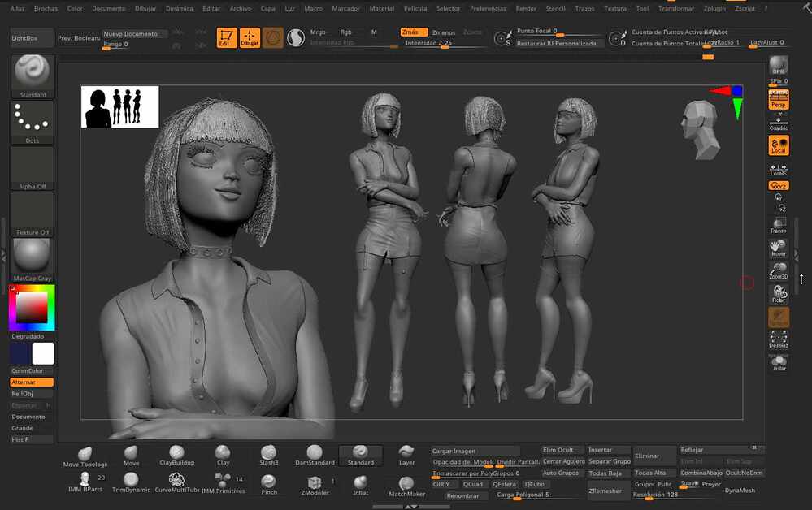Select the MatchMaker brush
The width and height of the screenshot is (812, 510).
(x=406, y=486)
